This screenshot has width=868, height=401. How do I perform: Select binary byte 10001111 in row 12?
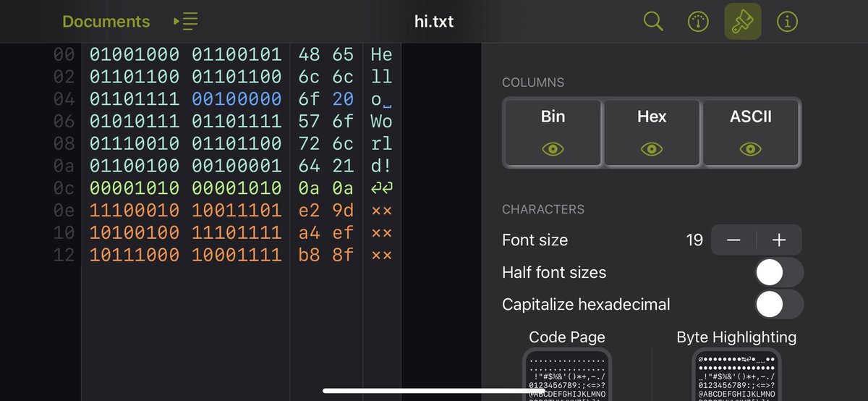tap(237, 255)
